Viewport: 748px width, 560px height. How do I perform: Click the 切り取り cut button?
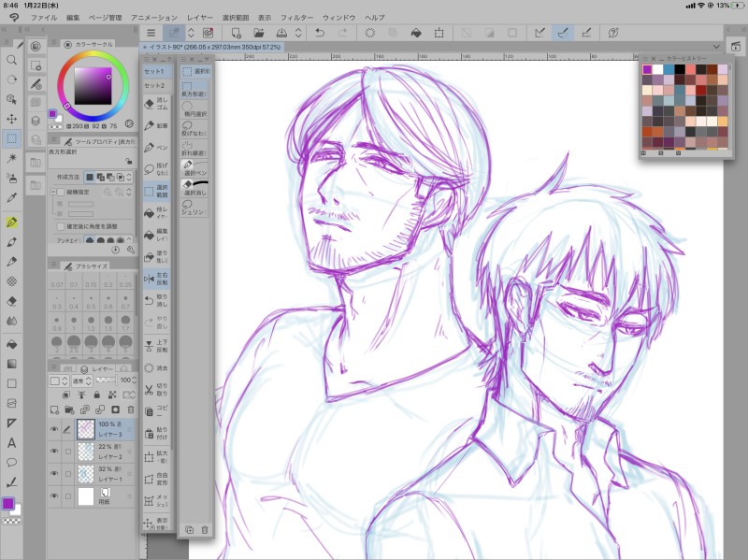point(156,390)
